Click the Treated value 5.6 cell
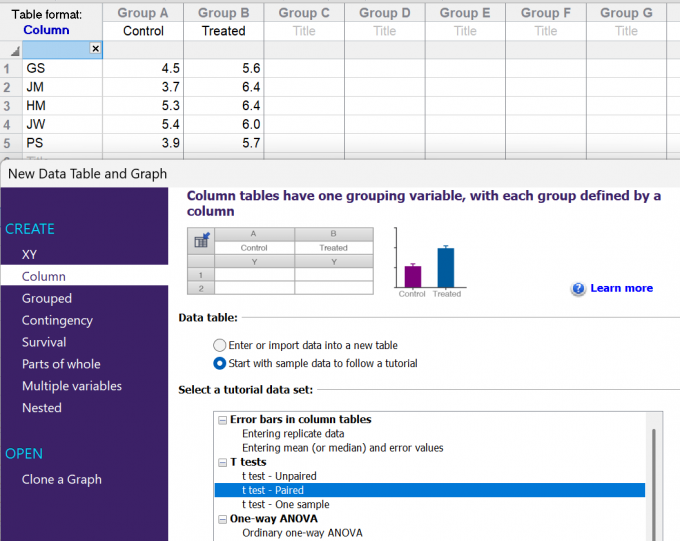Viewport: 680px width, 541px height. tap(223, 68)
